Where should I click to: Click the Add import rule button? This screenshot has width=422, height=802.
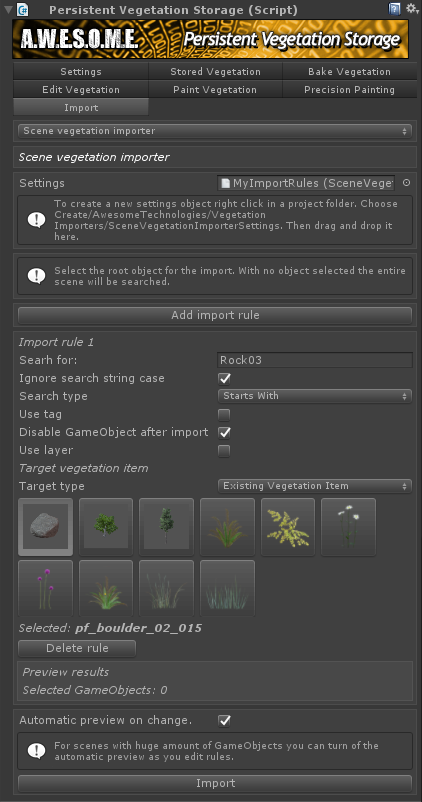pyautogui.click(x=215, y=315)
